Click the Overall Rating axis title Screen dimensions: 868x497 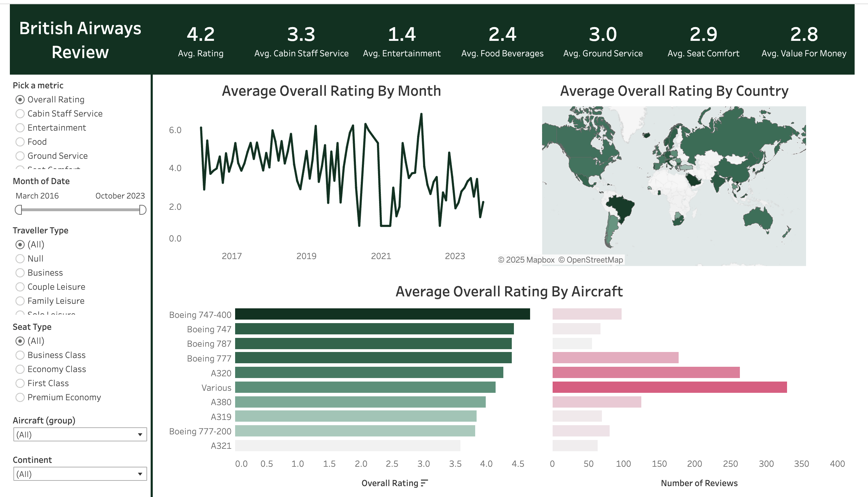(390, 483)
